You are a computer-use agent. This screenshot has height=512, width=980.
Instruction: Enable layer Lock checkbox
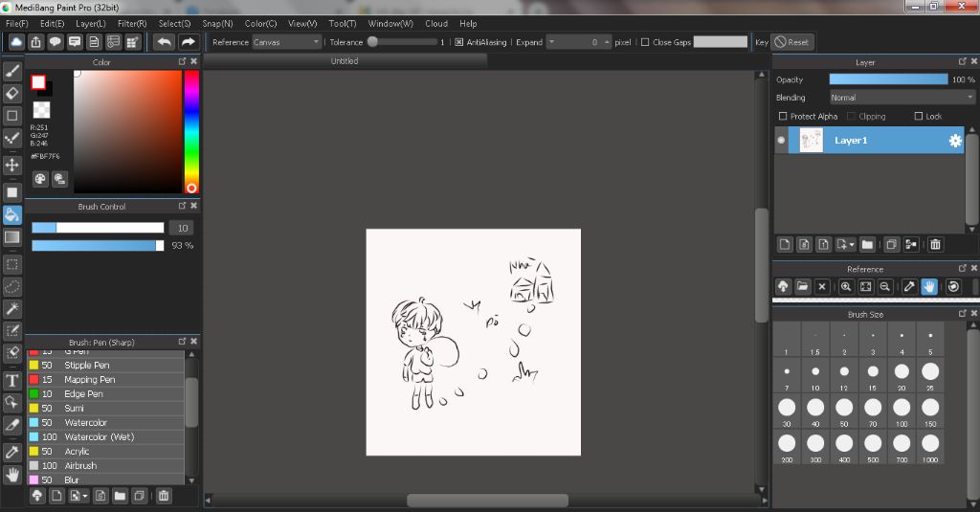point(918,117)
